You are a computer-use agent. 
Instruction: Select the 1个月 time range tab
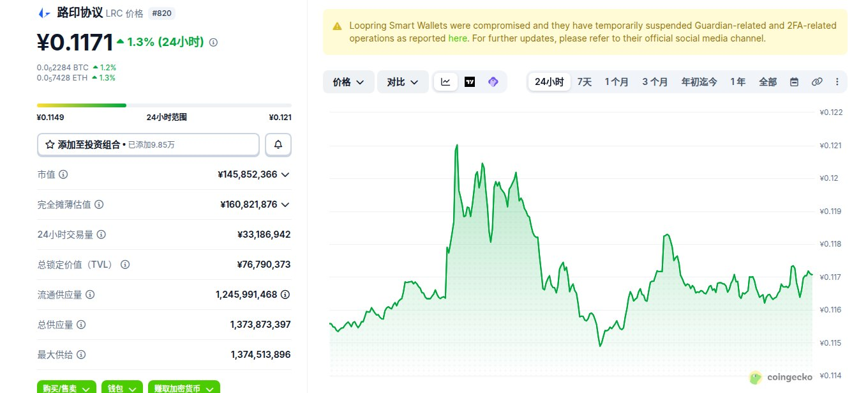(617, 82)
